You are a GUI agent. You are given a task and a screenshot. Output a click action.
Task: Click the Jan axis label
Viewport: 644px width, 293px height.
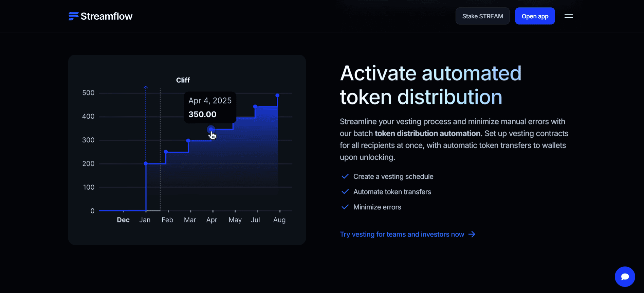coord(145,220)
